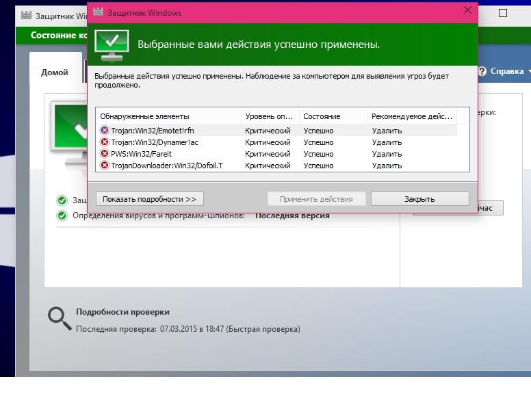Click the partially hidden scan button in background window
The image size is (531, 420).
pyautogui.click(x=491, y=208)
